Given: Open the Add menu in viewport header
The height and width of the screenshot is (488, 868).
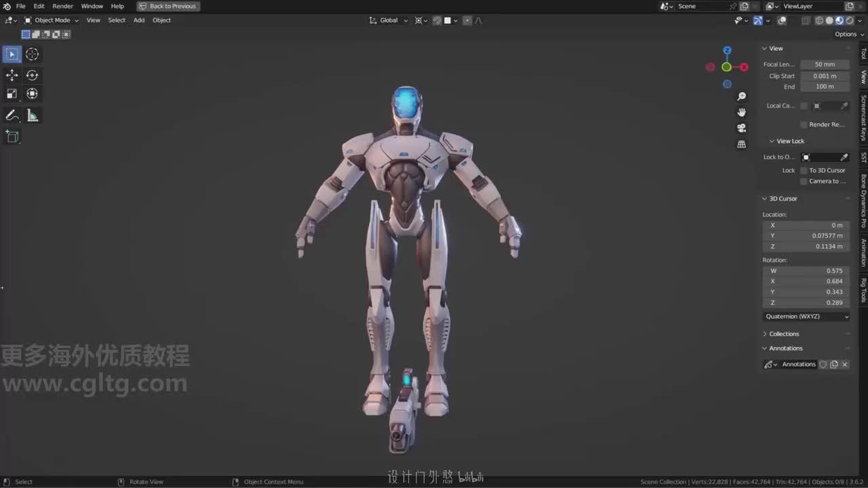Looking at the screenshot, I should point(139,20).
